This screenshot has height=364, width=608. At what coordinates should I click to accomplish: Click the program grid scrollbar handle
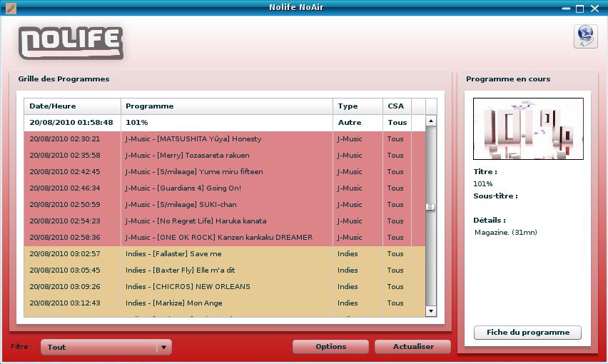click(x=431, y=207)
